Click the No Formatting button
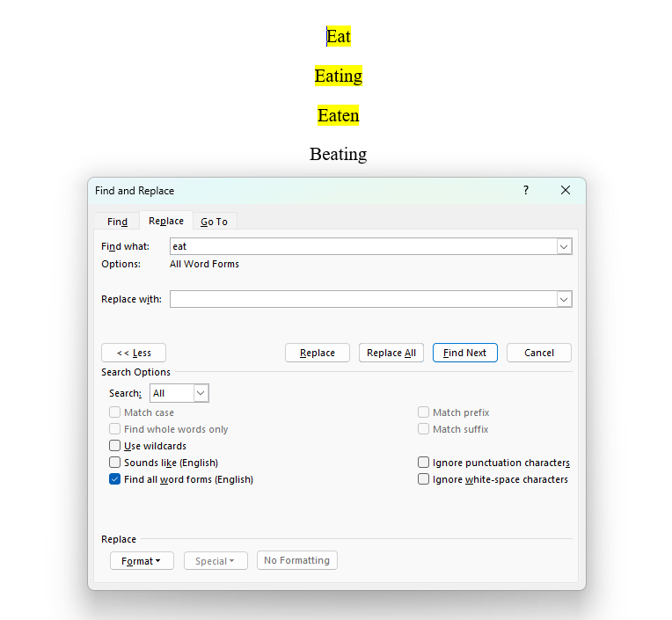The image size is (672, 620). [297, 560]
